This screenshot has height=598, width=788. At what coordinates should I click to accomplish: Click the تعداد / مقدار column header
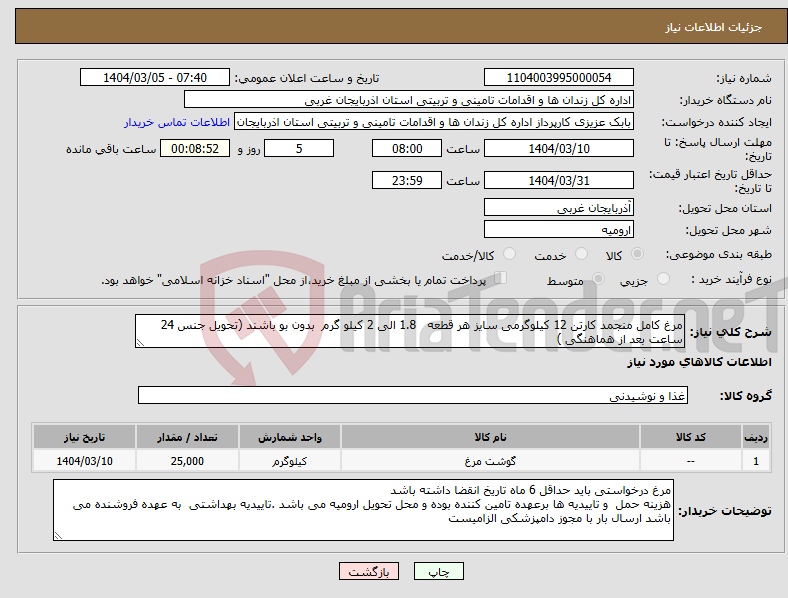(x=187, y=437)
